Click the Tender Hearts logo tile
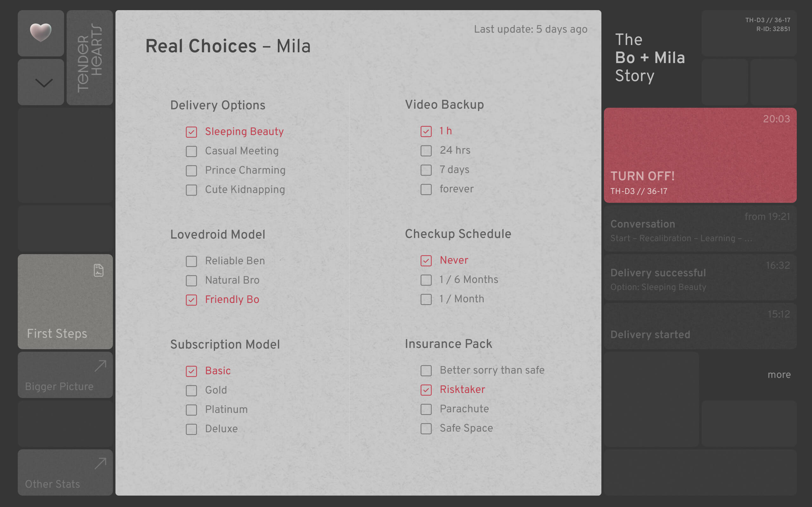 [x=89, y=58]
